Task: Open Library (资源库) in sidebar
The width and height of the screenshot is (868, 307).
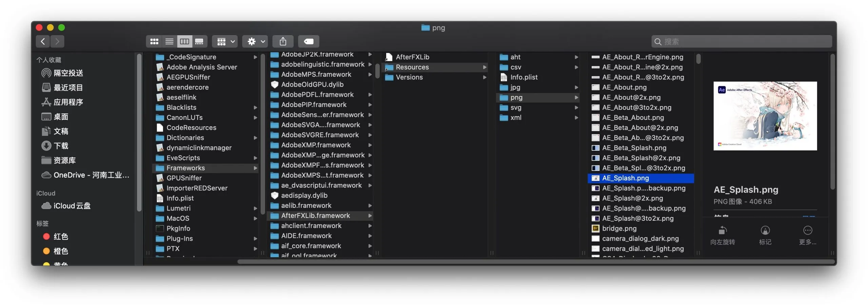Action: [x=59, y=160]
